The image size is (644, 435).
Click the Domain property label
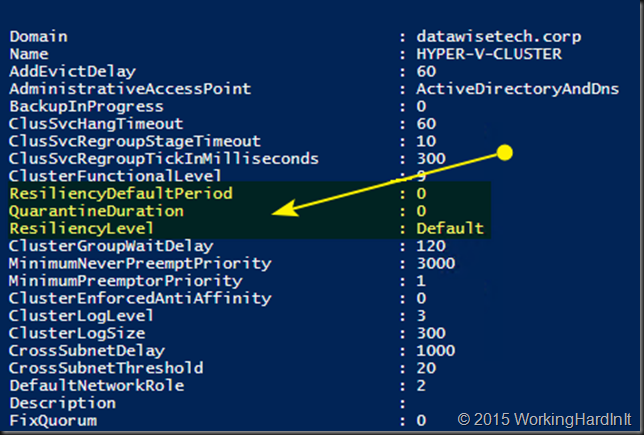pyautogui.click(x=39, y=37)
